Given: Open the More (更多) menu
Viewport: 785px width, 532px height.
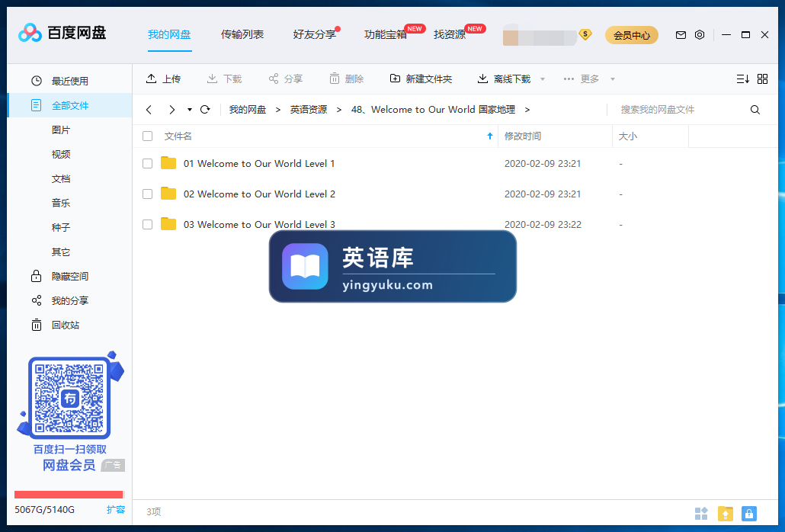Looking at the screenshot, I should 582,79.
